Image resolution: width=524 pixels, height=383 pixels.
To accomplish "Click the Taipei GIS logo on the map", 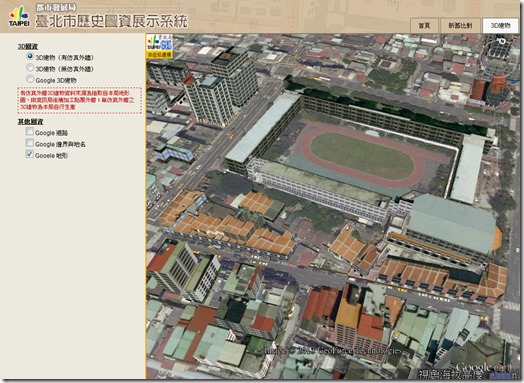I will (x=159, y=43).
